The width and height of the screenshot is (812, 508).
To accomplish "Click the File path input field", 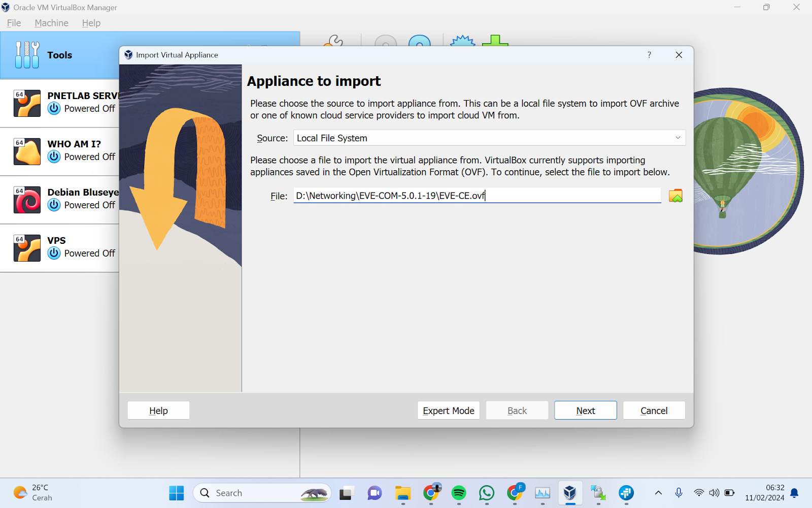I will coord(477,196).
